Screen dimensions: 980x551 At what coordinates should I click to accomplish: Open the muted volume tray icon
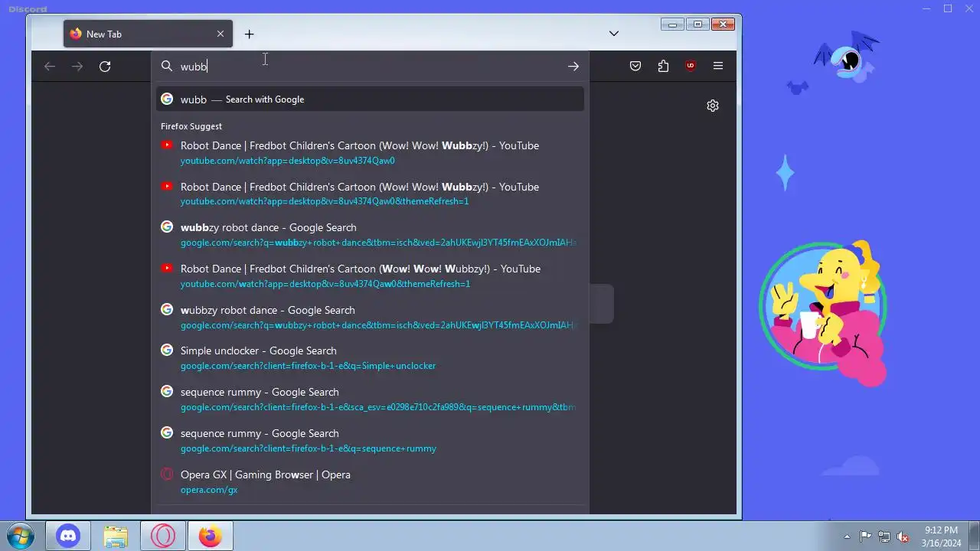point(903,536)
